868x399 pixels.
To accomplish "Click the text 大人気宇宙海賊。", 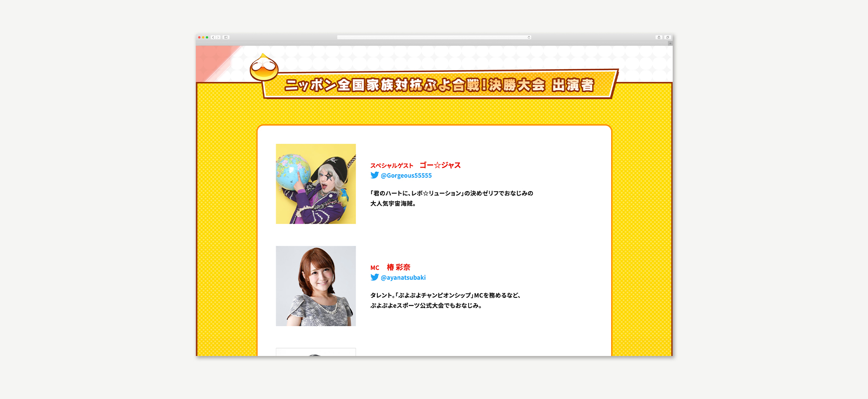I will 393,203.
